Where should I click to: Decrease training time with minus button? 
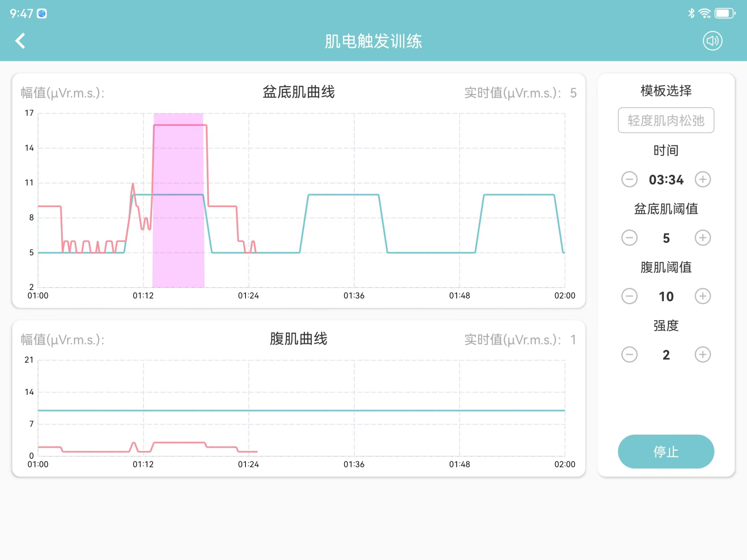tap(629, 179)
